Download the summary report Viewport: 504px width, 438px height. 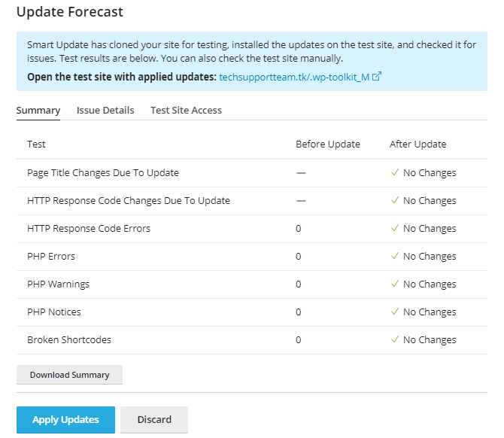[x=69, y=375]
